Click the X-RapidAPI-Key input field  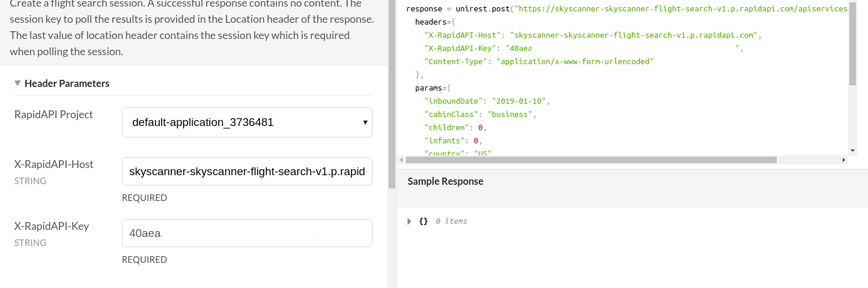click(247, 233)
